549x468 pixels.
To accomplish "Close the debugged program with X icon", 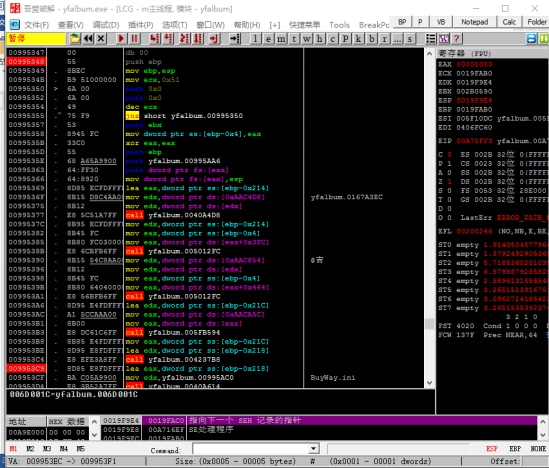I will coord(101,39).
